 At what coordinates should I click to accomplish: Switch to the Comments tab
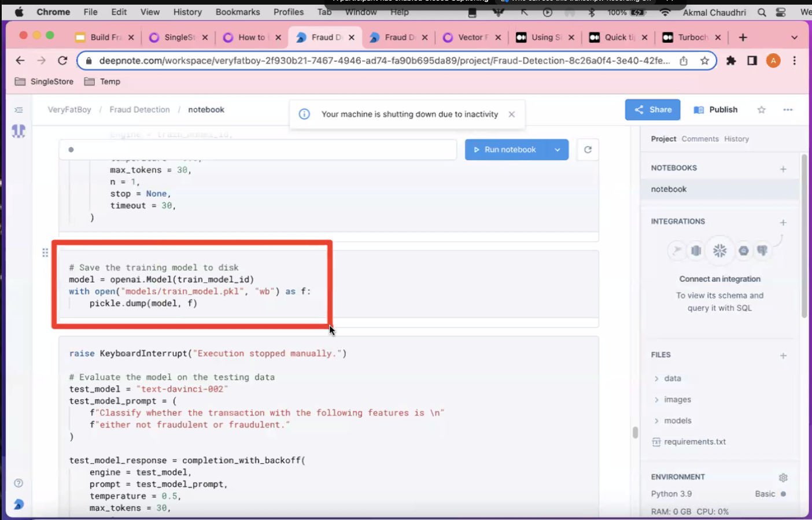[700, 139]
